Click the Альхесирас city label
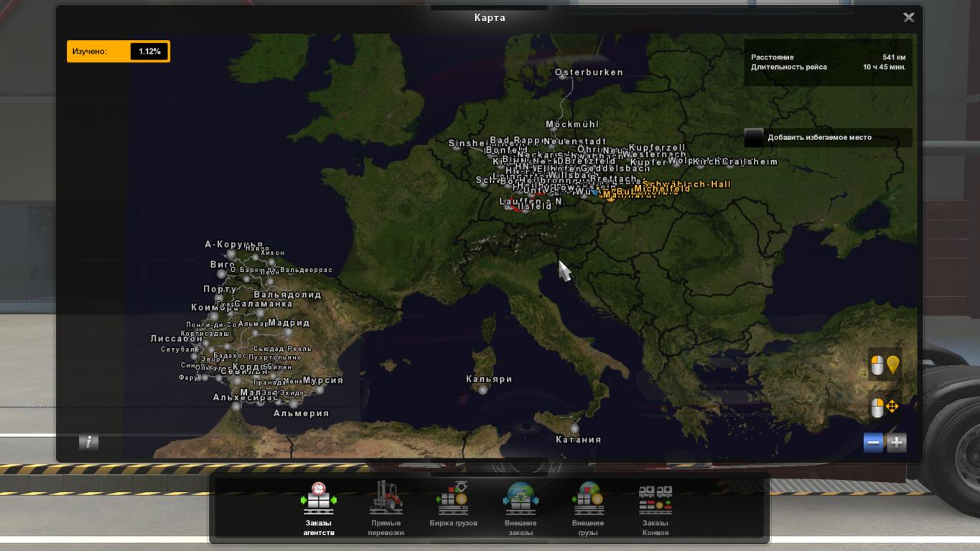 pos(246,397)
